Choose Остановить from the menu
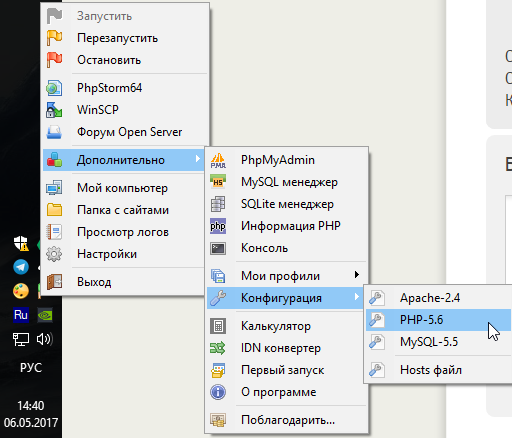The height and width of the screenshot is (438, 512). pos(125,60)
